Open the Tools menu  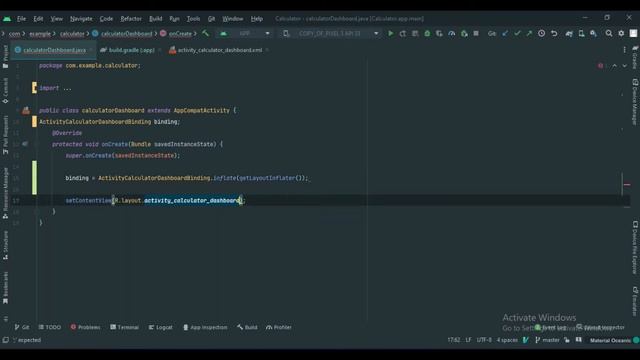[x=193, y=19]
